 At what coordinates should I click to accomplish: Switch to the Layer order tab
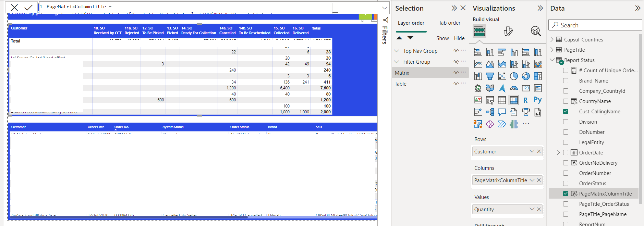(x=411, y=23)
